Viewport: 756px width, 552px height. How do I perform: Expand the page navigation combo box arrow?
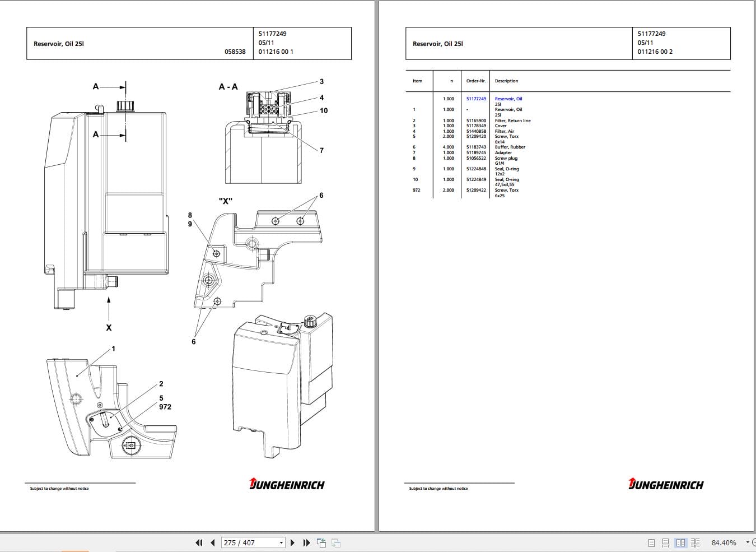click(282, 542)
